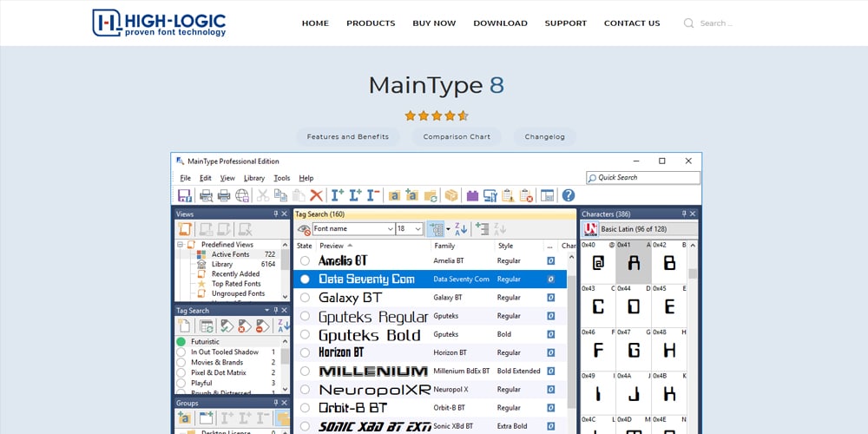
Task: Click the DOWNLOAD navigation link
Action: click(x=501, y=23)
